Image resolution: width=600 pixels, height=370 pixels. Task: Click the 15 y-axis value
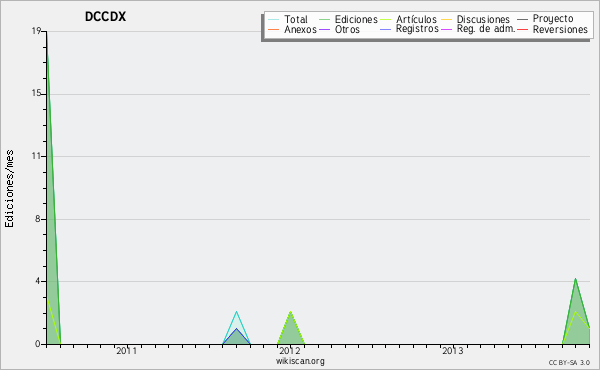(x=36, y=94)
